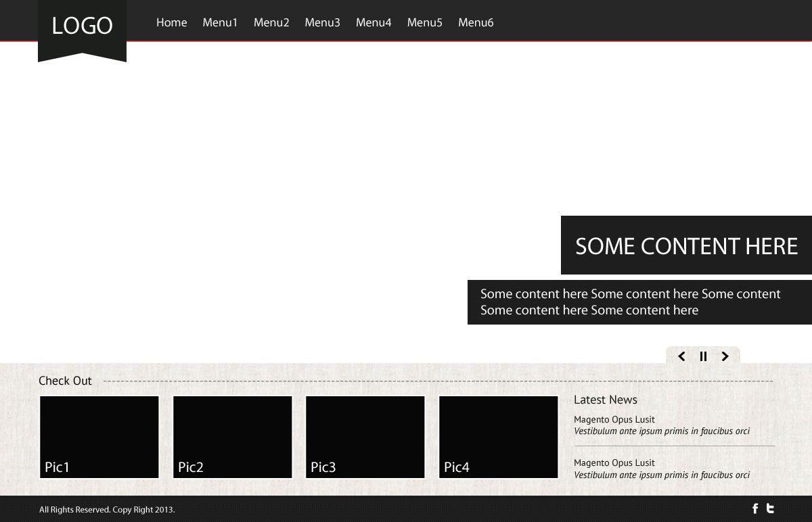The height and width of the screenshot is (522, 812).
Task: Open the Menu6 navigation item
Action: tap(476, 22)
